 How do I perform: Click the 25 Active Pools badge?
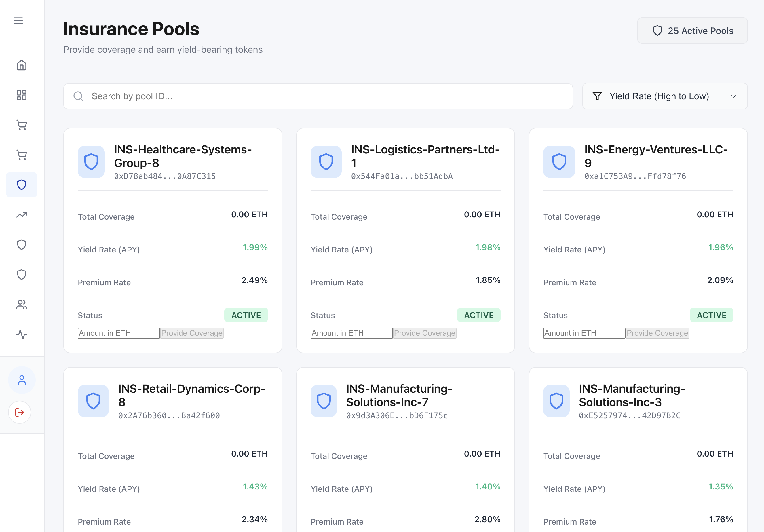coord(692,31)
